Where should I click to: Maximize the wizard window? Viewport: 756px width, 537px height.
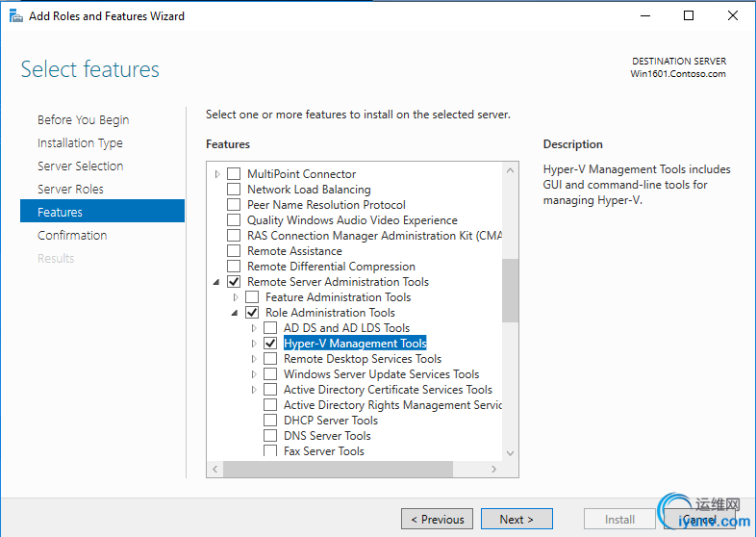click(x=689, y=15)
